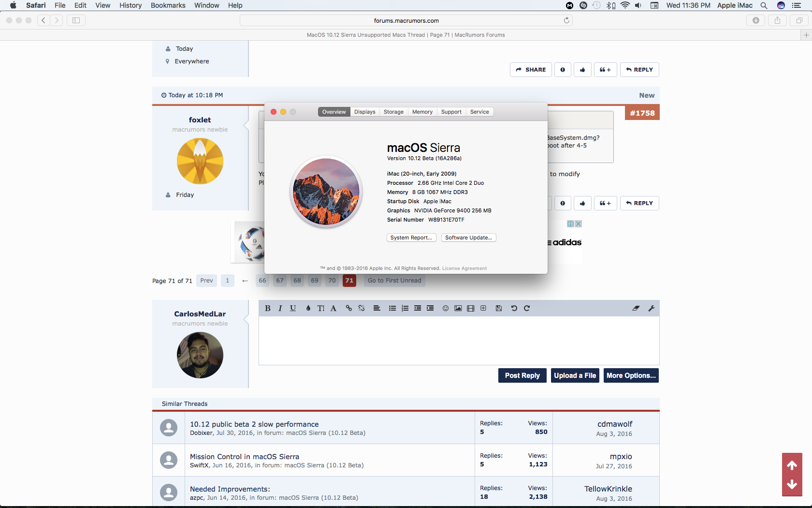Click the Safari address bar

[x=406, y=20]
